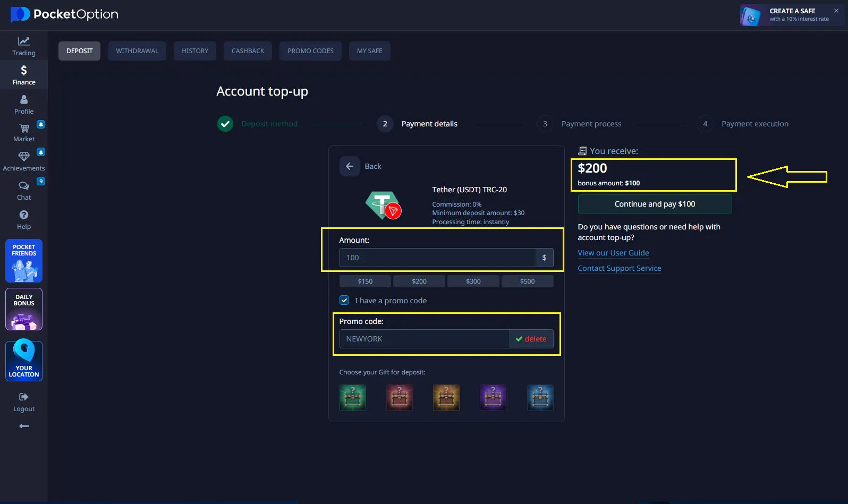
Task: Choose the $500 preset amount
Action: (528, 281)
